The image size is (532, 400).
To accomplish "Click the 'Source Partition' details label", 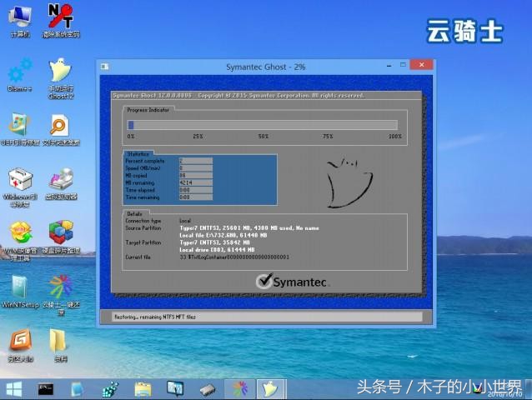I will pos(143,228).
